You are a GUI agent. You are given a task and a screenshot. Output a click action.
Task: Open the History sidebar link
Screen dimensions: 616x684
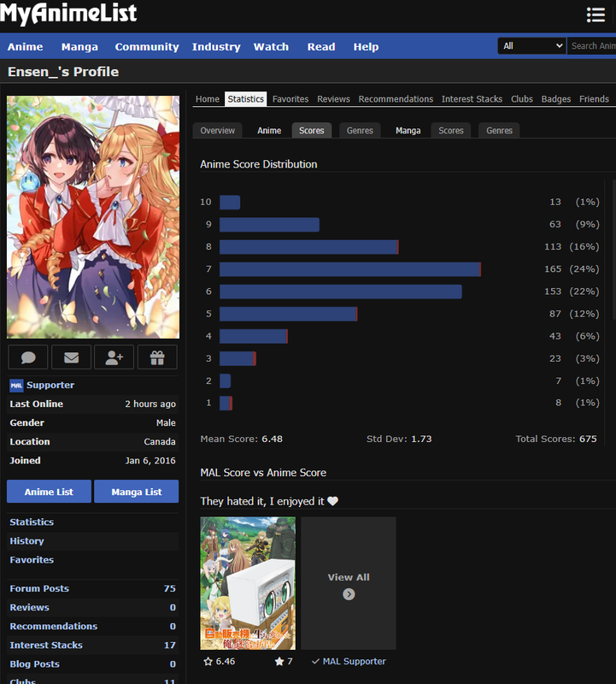(27, 541)
